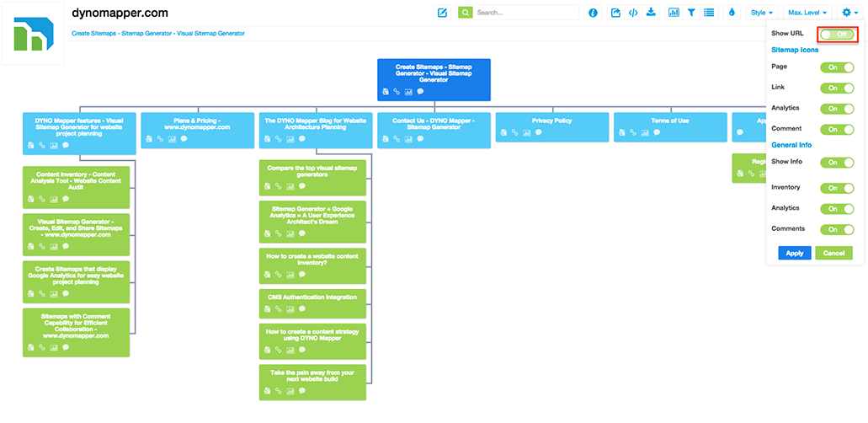Screen dimensions: 868x423
Task: Click link icon on Privacy Policy node
Action: tap(514, 132)
